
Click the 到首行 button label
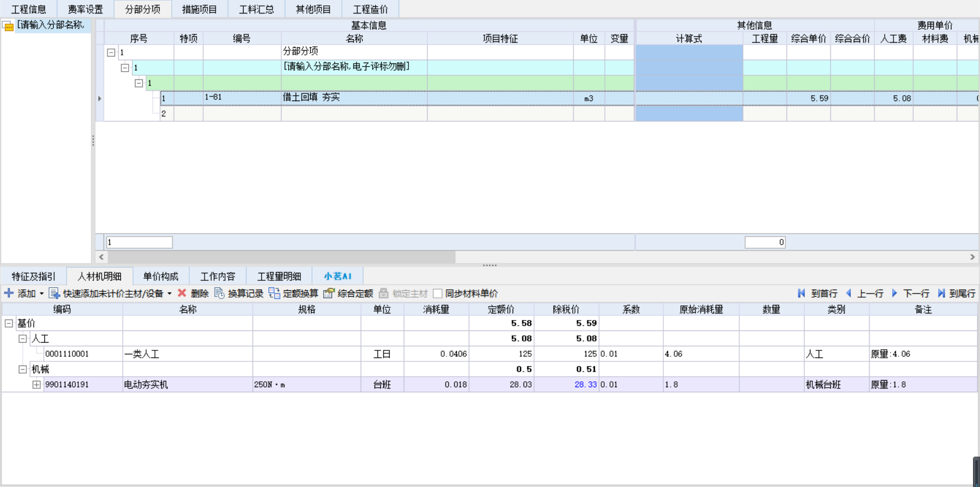pyautogui.click(x=824, y=294)
